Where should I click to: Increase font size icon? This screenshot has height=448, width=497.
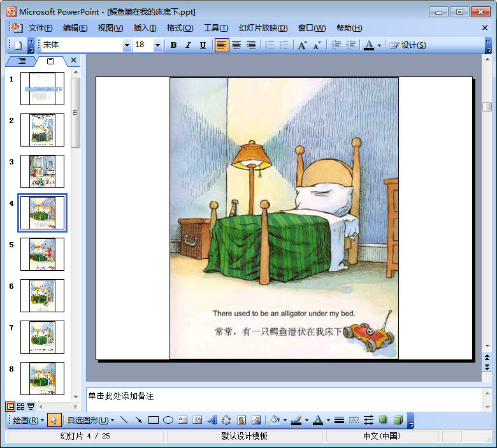click(x=303, y=45)
